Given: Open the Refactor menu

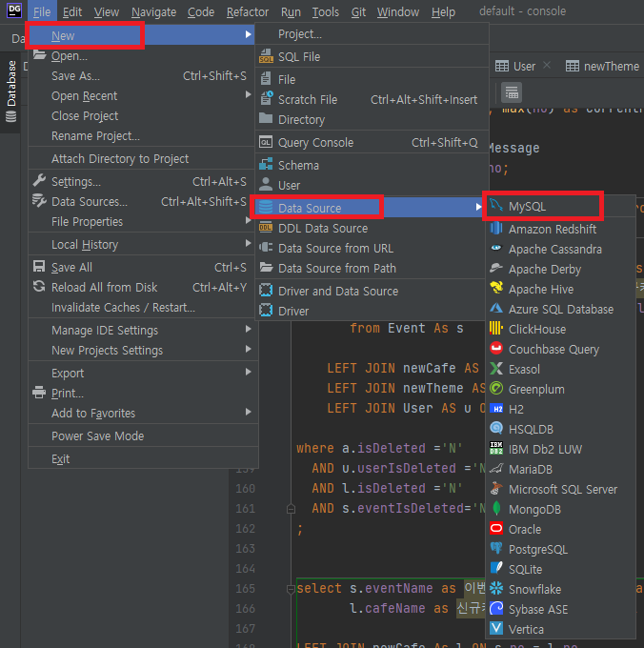Looking at the screenshot, I should pos(248,12).
